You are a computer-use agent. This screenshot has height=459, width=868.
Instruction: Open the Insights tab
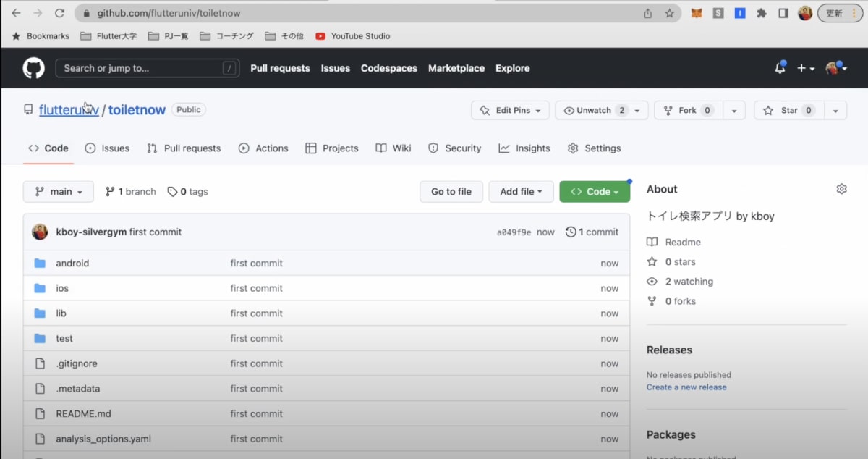click(524, 148)
